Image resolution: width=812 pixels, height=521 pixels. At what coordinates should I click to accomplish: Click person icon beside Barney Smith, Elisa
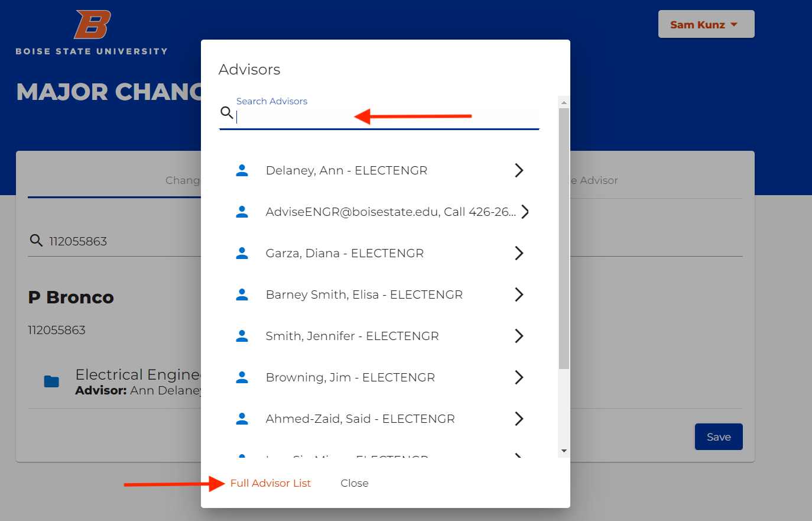pyautogui.click(x=242, y=295)
